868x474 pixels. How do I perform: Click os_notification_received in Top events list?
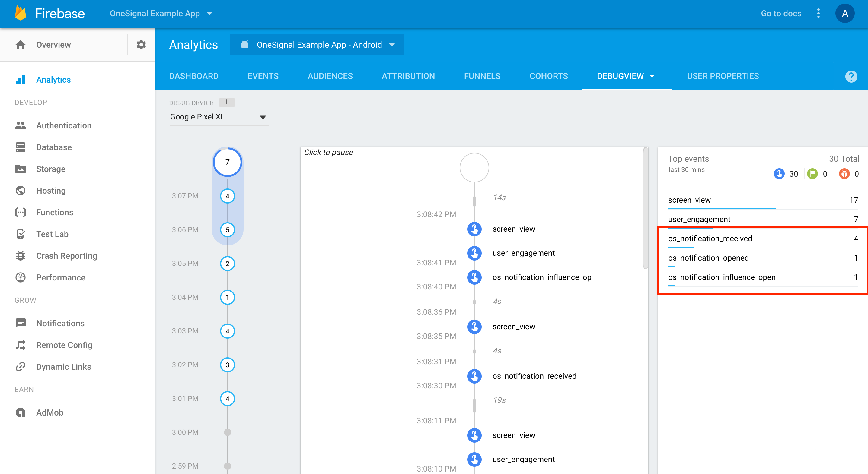pyautogui.click(x=763, y=239)
